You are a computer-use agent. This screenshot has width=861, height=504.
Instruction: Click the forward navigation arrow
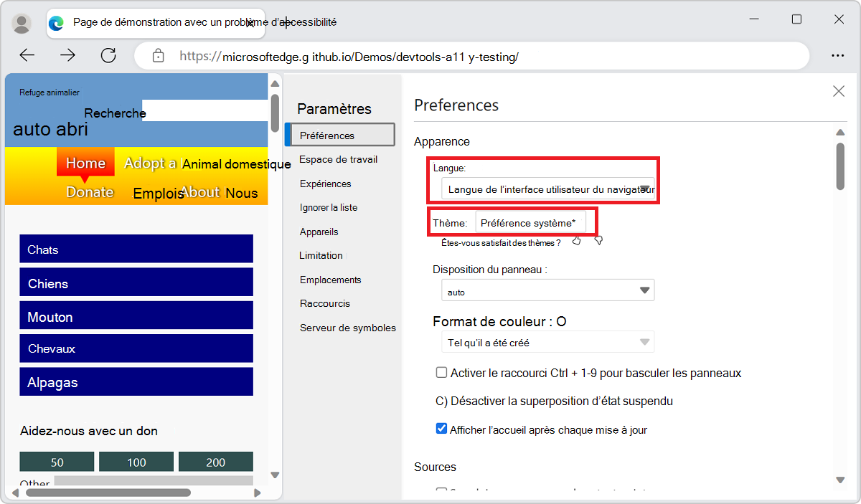click(x=67, y=55)
